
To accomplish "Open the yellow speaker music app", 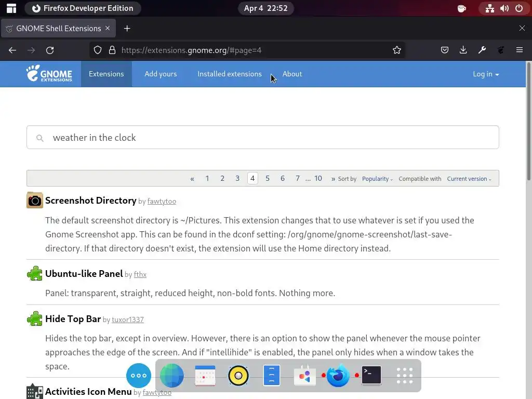I will coord(238,376).
